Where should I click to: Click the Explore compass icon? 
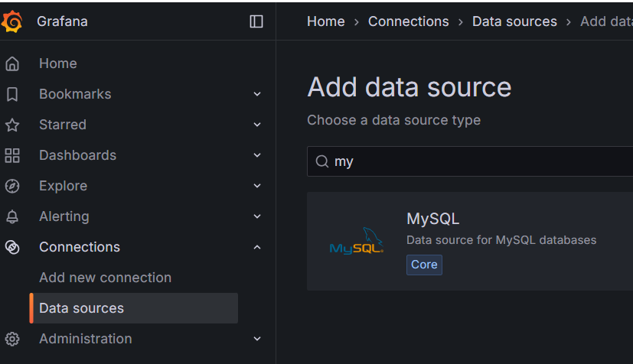pyautogui.click(x=12, y=186)
